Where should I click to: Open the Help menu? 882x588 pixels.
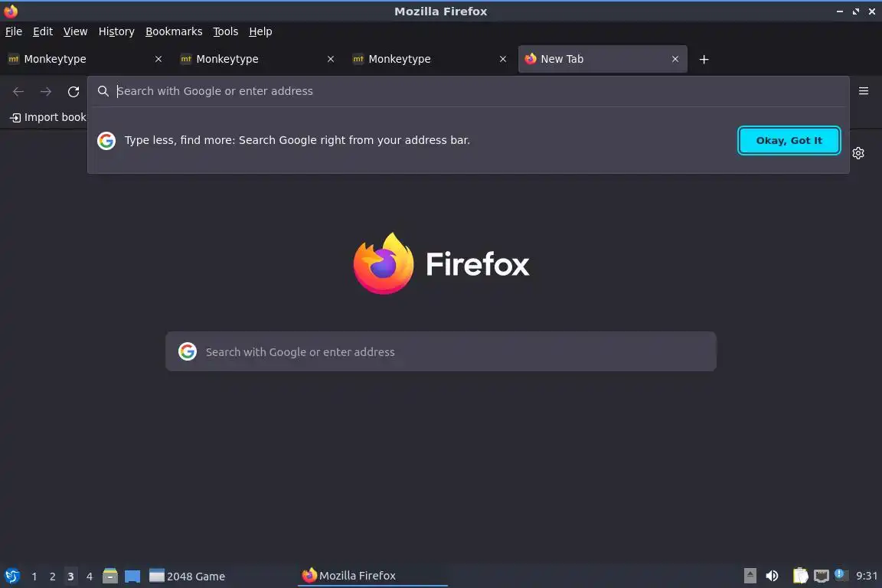point(260,31)
